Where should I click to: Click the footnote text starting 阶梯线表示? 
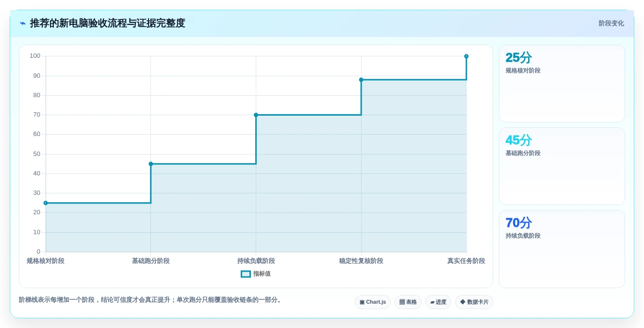click(151, 300)
